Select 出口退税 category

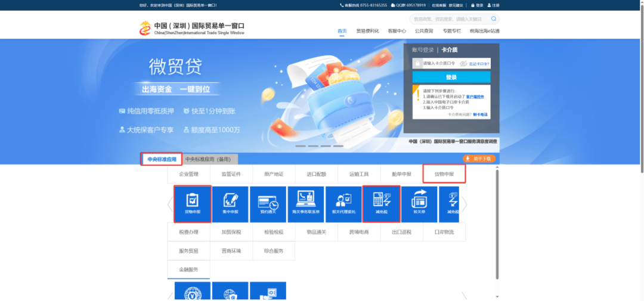coord(402,232)
